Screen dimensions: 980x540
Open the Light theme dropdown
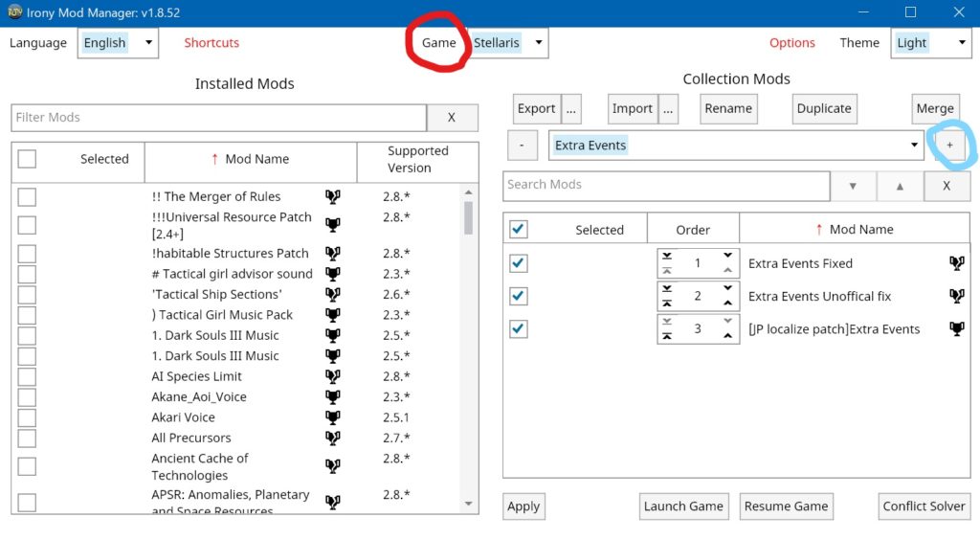point(930,43)
